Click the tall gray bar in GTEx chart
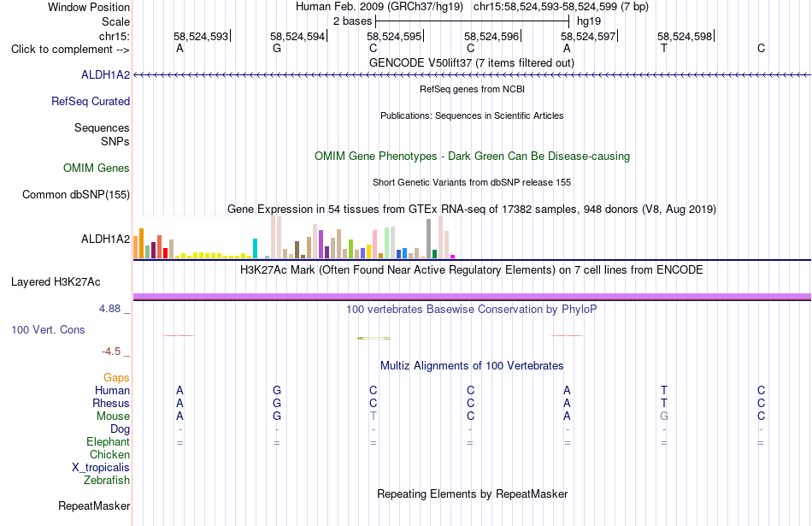 tap(429, 239)
